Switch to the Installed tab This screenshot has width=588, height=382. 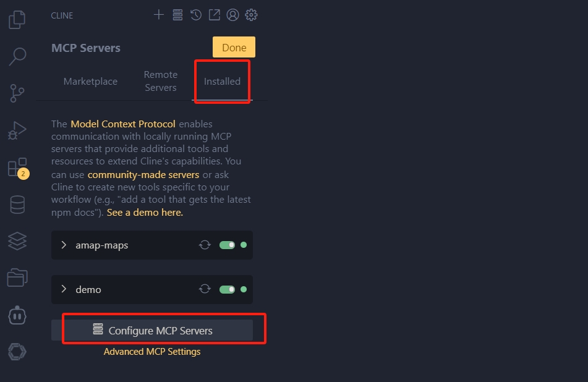click(222, 82)
